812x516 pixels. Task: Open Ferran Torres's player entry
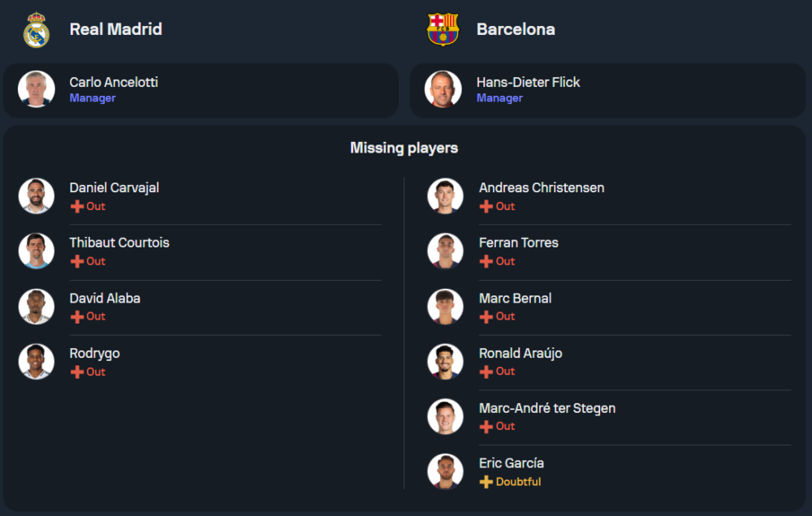click(x=519, y=243)
